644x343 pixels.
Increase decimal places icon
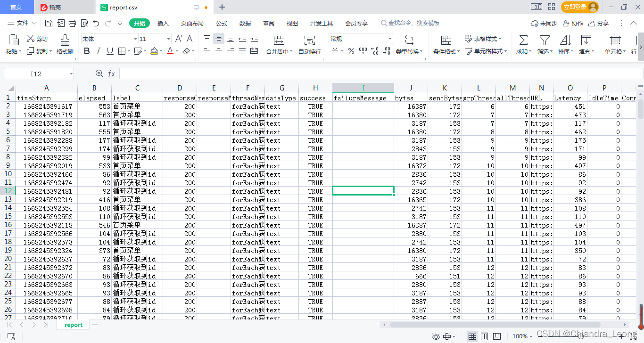pyautogui.click(x=375, y=51)
